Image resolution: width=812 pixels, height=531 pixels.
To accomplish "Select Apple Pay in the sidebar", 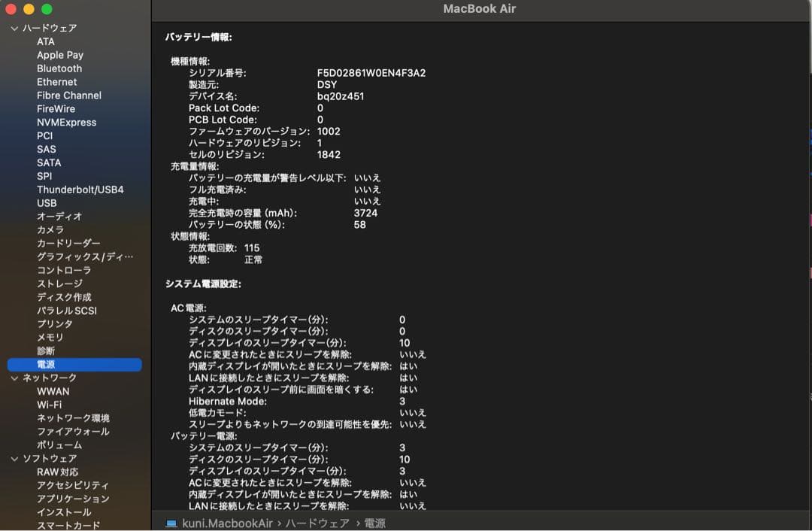I will 60,55.
